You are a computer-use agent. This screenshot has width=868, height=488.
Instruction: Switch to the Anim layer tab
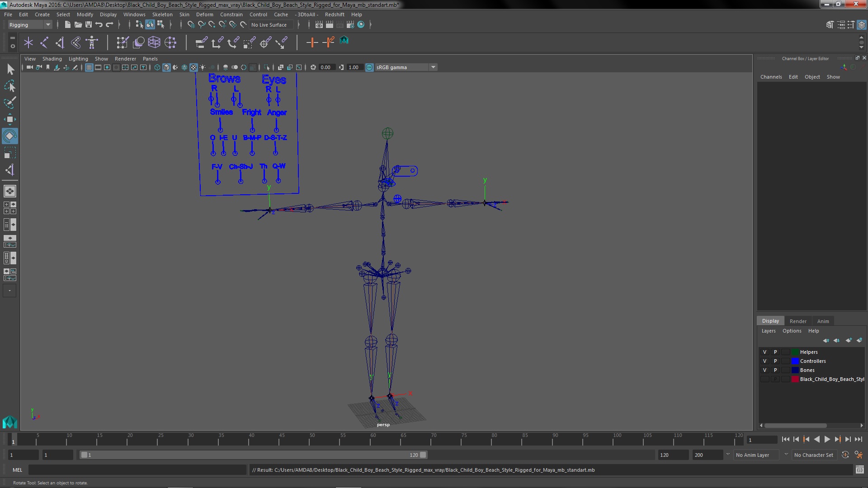[823, 321]
